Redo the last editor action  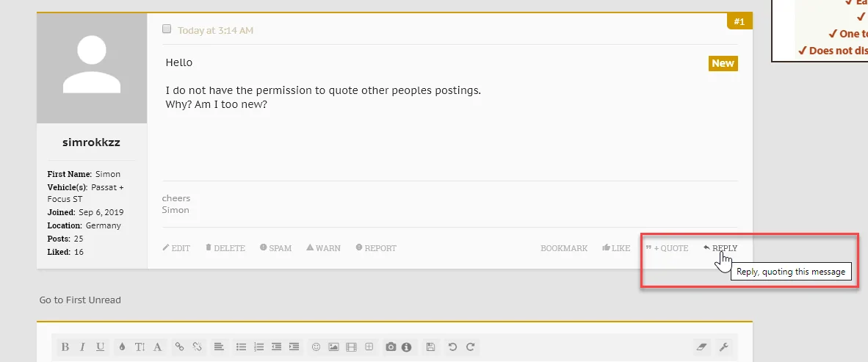[471, 347]
